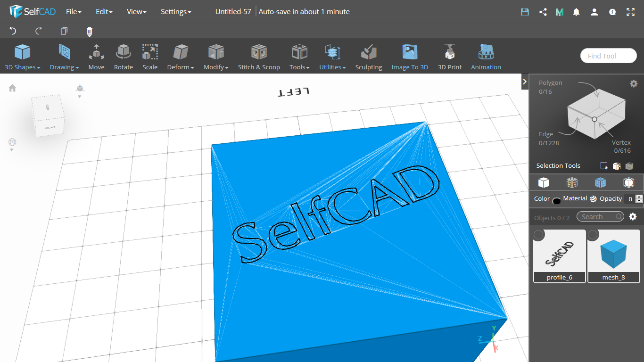The image size is (644, 362).
Task: Expand the view options dropdown under the cube icon
Action: tap(80, 97)
